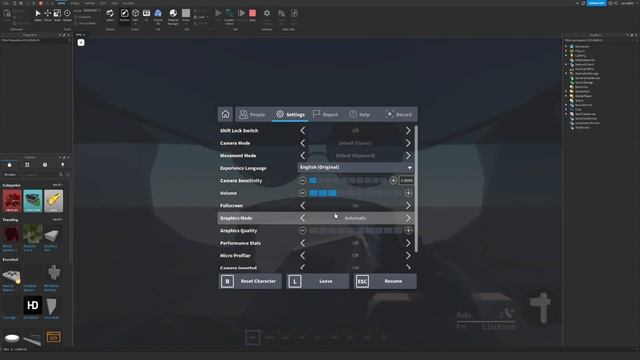Toggle Fullscreen with left arrow

click(x=302, y=206)
